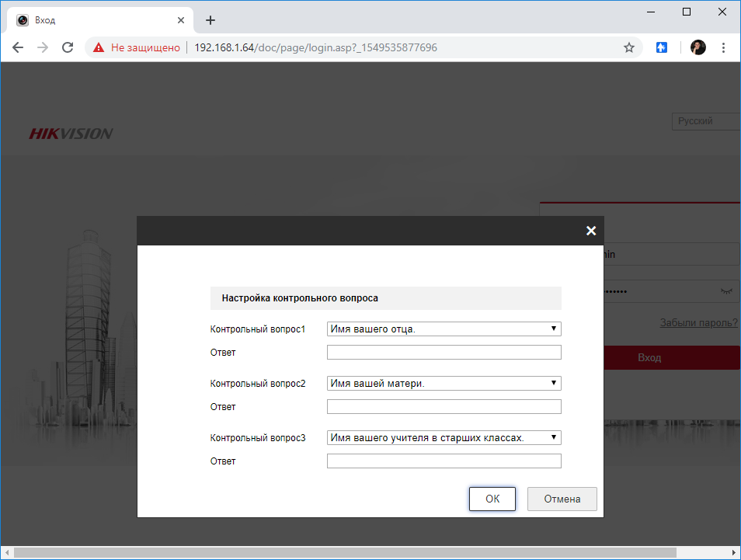Open the Русский language selector
The height and width of the screenshot is (560, 741).
[x=705, y=121]
